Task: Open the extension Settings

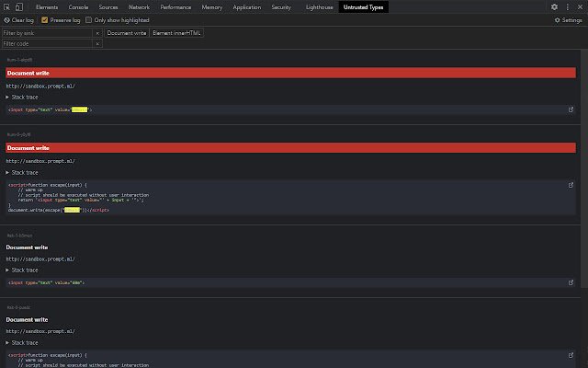Action: pos(568,20)
